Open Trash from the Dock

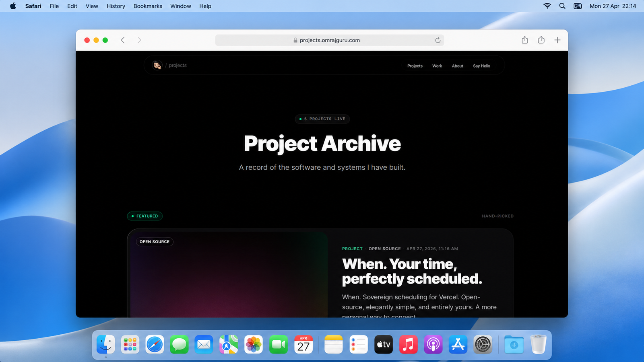538,344
